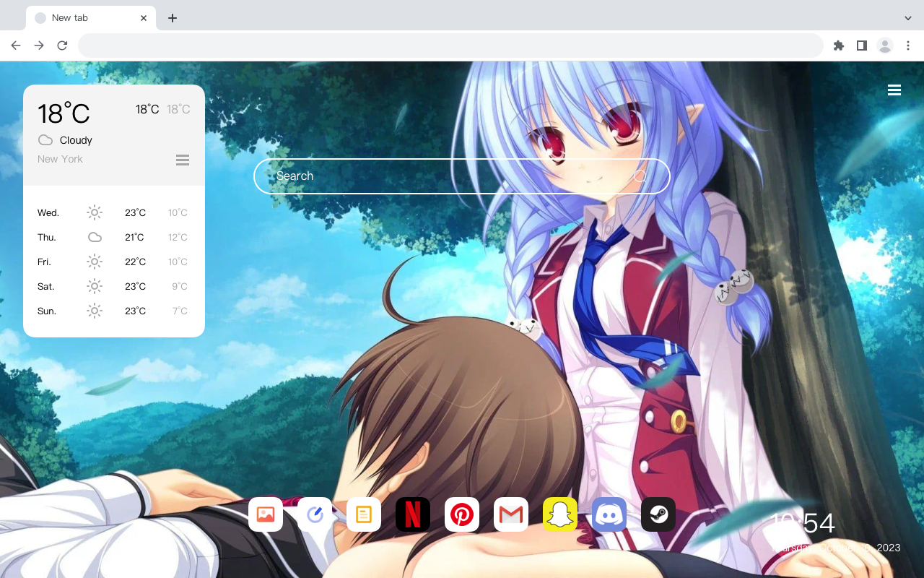Close the New tab tab
The height and width of the screenshot is (578, 924).
click(x=144, y=18)
